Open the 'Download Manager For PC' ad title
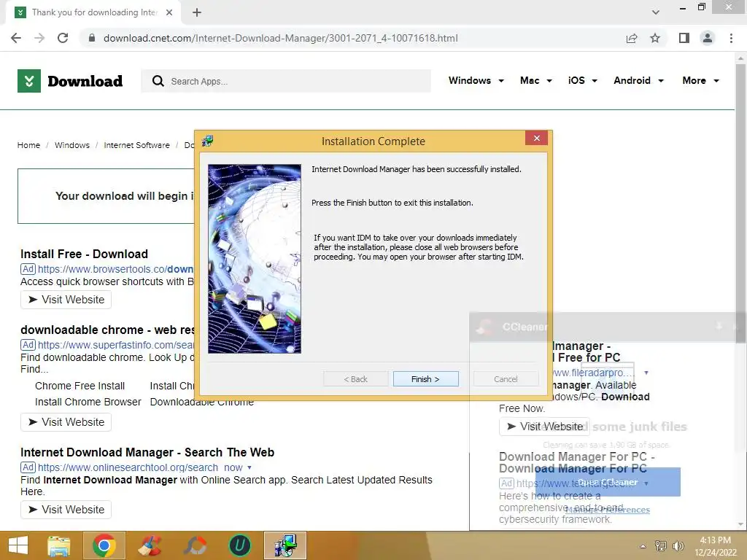 click(577, 462)
